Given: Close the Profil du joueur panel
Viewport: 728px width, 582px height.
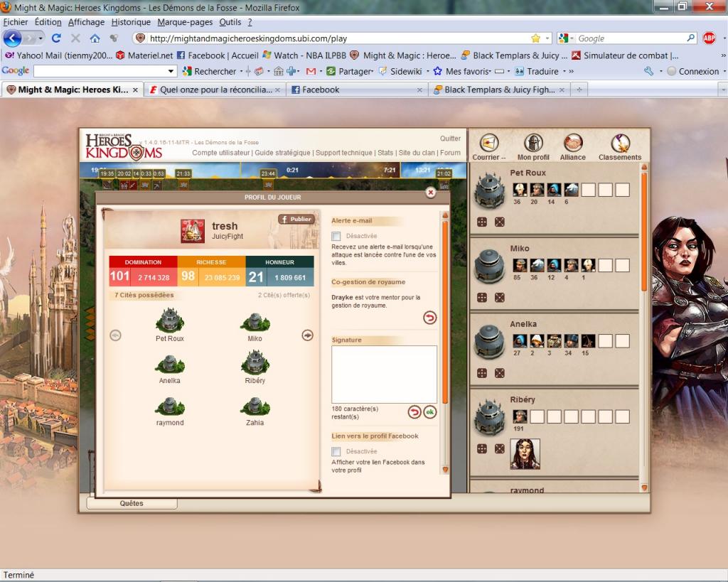Looking at the screenshot, I should tap(430, 192).
